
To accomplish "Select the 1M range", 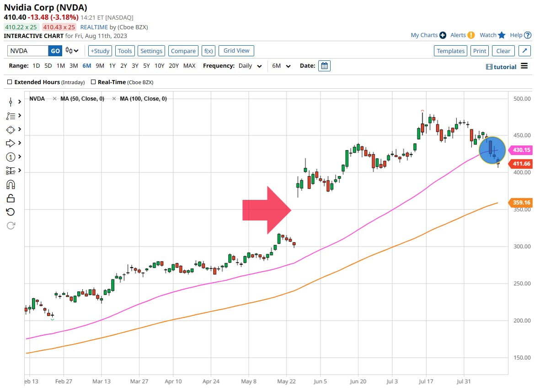I will (61, 66).
